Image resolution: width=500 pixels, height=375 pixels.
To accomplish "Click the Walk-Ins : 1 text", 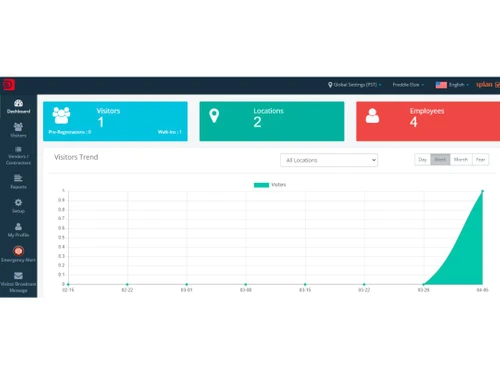I will pos(170,132).
